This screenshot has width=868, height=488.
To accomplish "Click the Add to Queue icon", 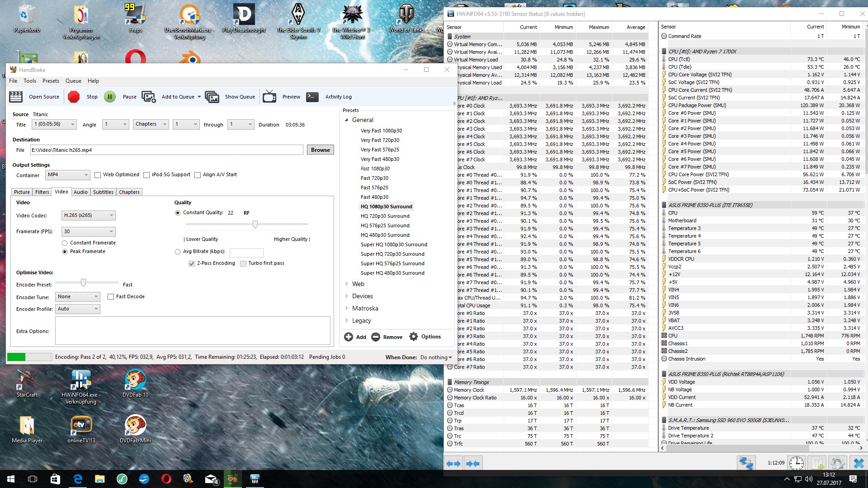I will coord(149,97).
